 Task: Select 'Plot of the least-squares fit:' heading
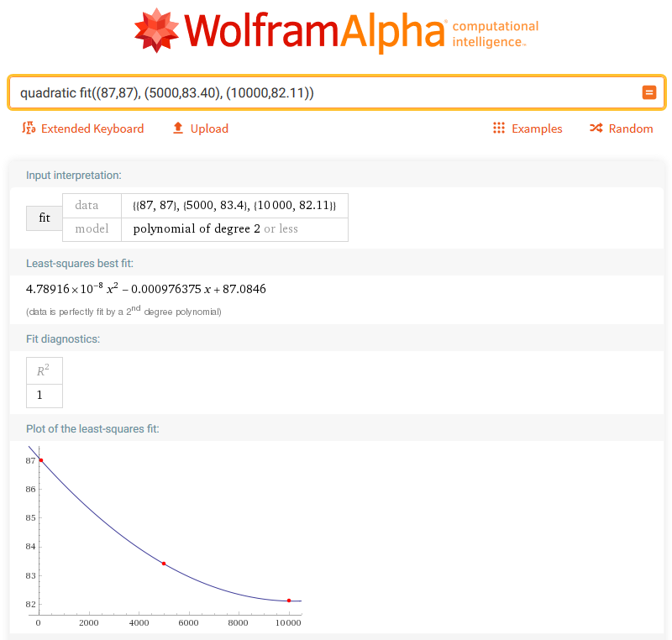[x=92, y=429]
